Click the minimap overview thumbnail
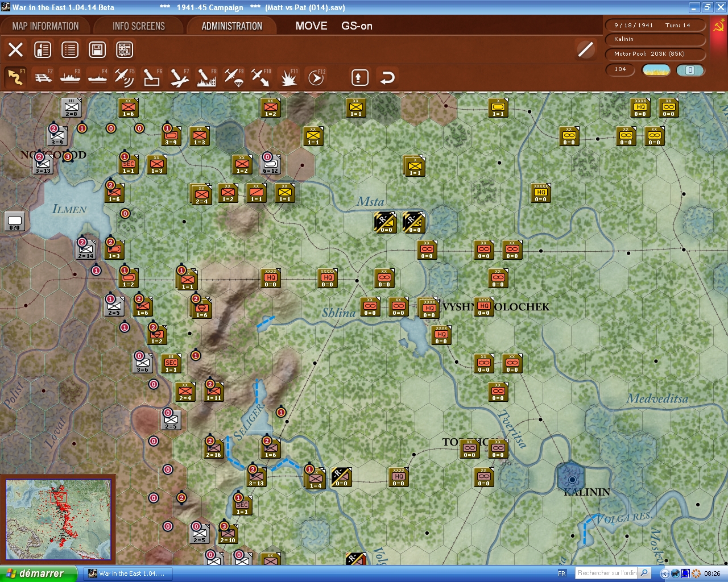Screen dimensions: 728x582 (58, 520)
